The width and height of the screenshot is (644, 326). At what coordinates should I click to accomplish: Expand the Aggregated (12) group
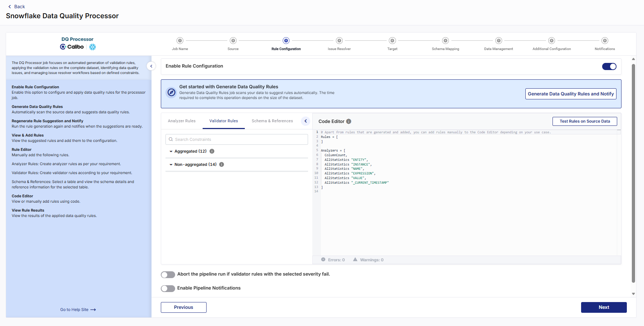pyautogui.click(x=171, y=152)
